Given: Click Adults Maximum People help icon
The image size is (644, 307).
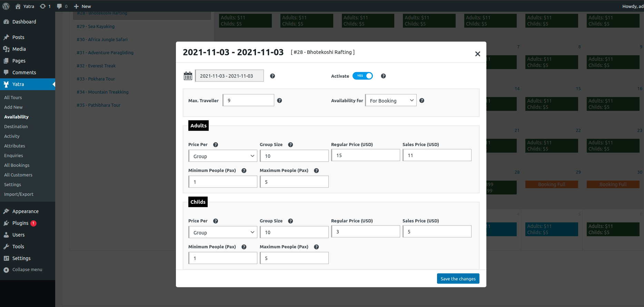Looking at the screenshot, I should pyautogui.click(x=316, y=171).
